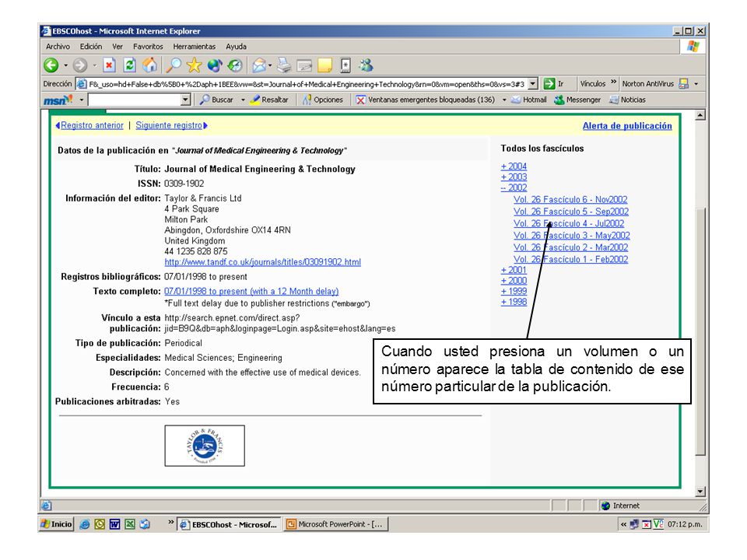Open the Archivo menu

pos(58,47)
